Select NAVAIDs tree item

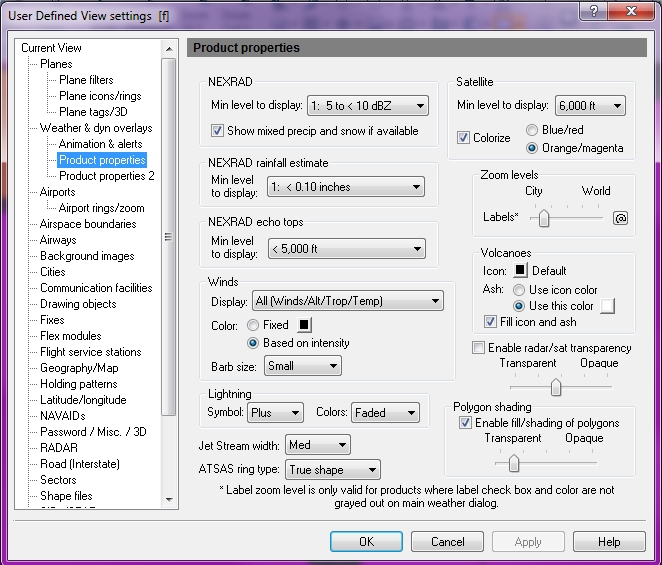pos(62,416)
